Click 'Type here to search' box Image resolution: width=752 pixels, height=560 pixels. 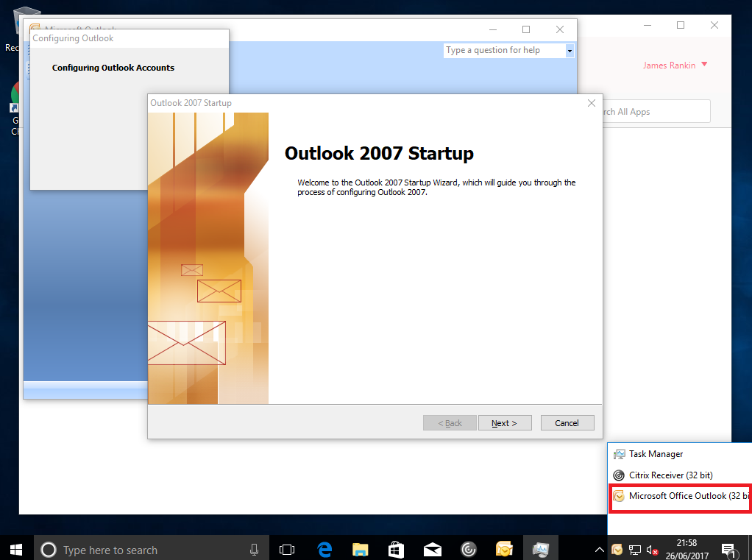click(x=151, y=550)
